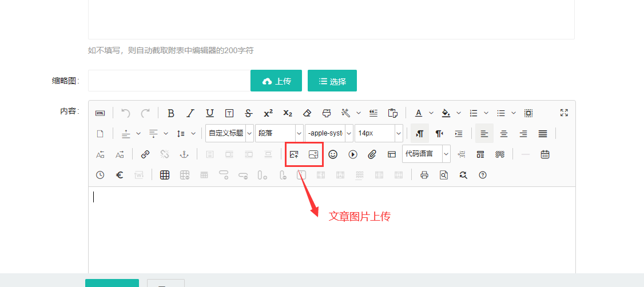
Task: Open the template chooser
Action: 480,154
